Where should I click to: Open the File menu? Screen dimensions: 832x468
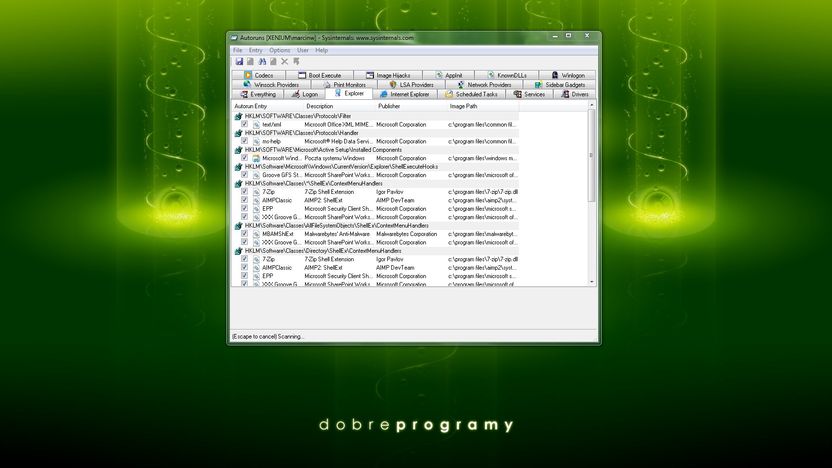(238, 50)
